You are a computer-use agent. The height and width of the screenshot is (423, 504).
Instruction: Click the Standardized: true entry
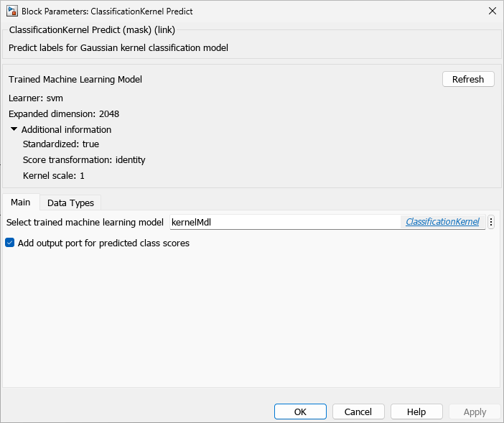(61, 144)
